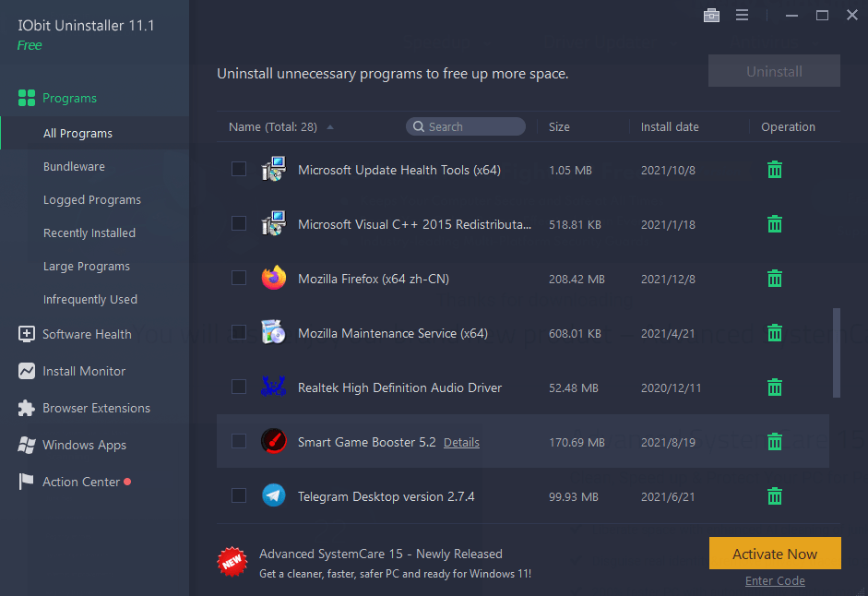Select the Mozilla Firefox checkbox
The height and width of the screenshot is (596, 868).
[239, 278]
